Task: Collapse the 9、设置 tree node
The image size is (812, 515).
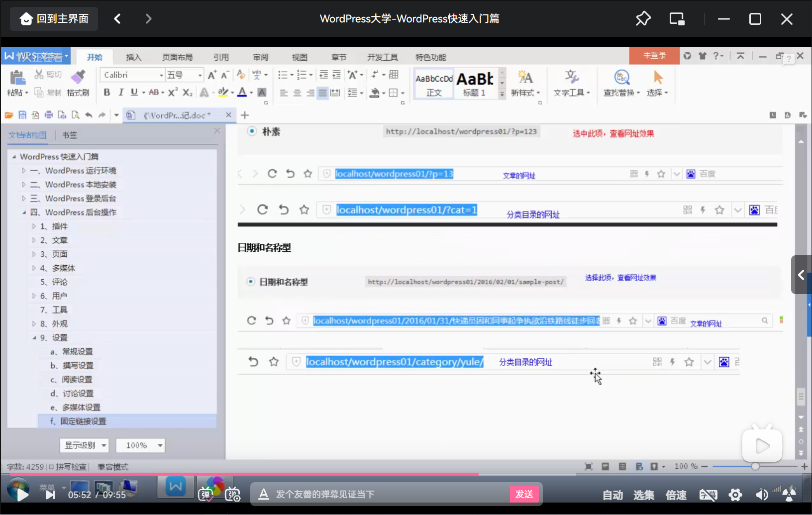Action: pos(34,338)
